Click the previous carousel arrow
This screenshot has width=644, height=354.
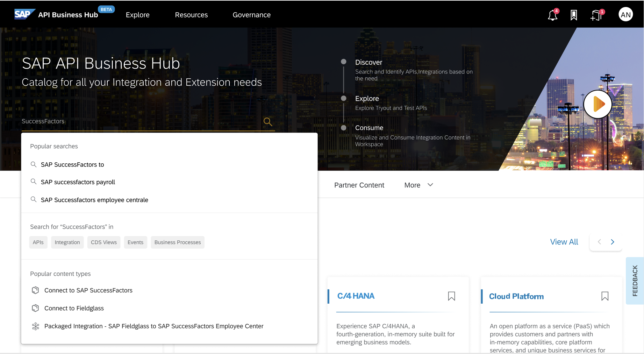pyautogui.click(x=599, y=242)
